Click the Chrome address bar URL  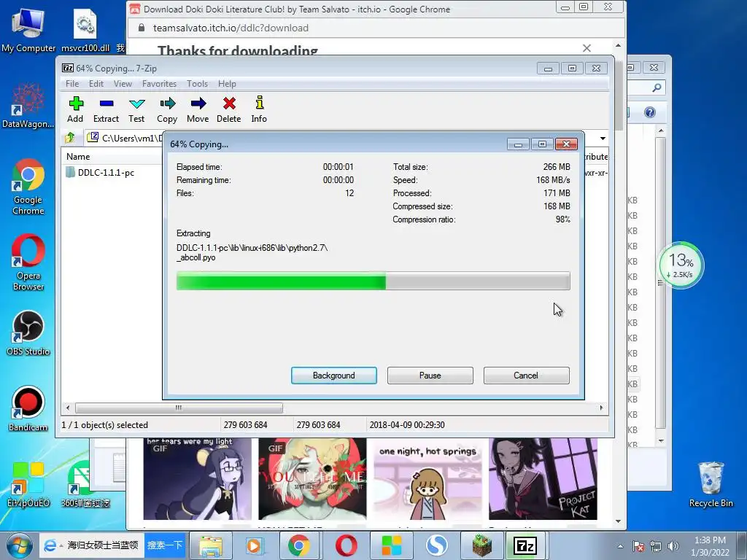(x=231, y=28)
